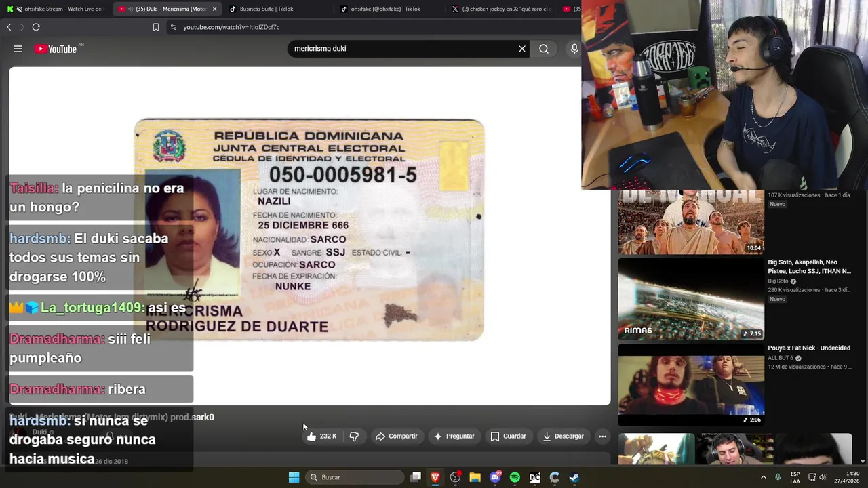Switch to the ohsifake (@ohsifake) TikTok tab
Viewport: 868px width, 488px height.
coord(388,9)
